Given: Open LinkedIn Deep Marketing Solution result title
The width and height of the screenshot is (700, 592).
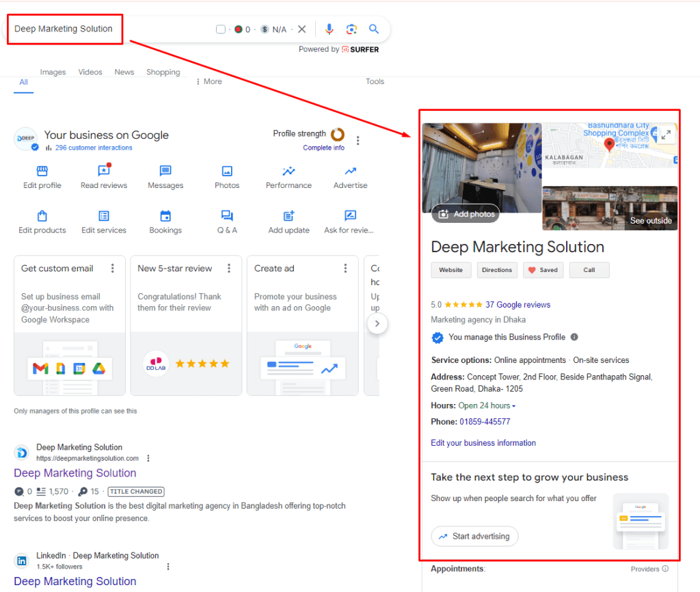Looking at the screenshot, I should click(x=75, y=581).
